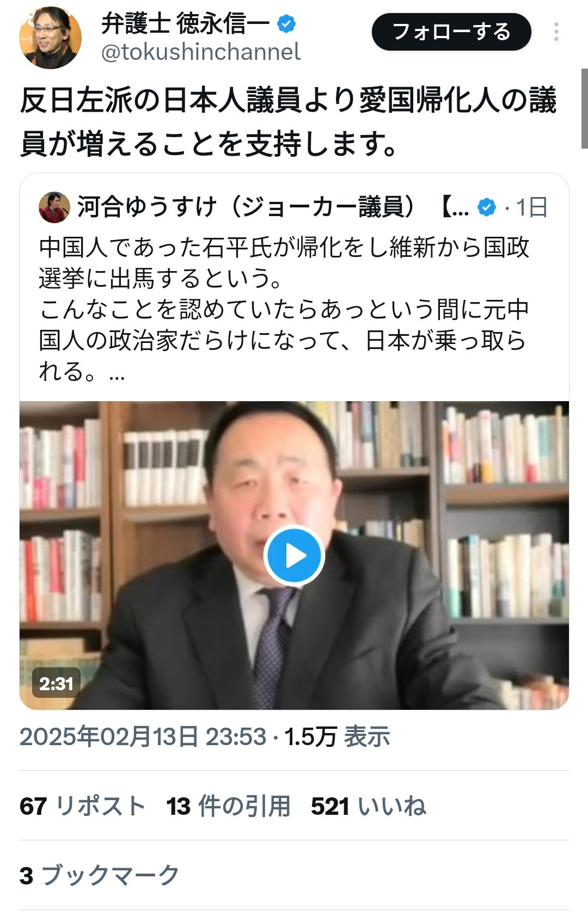Click the 3 ブックマーク count

pyautogui.click(x=99, y=875)
